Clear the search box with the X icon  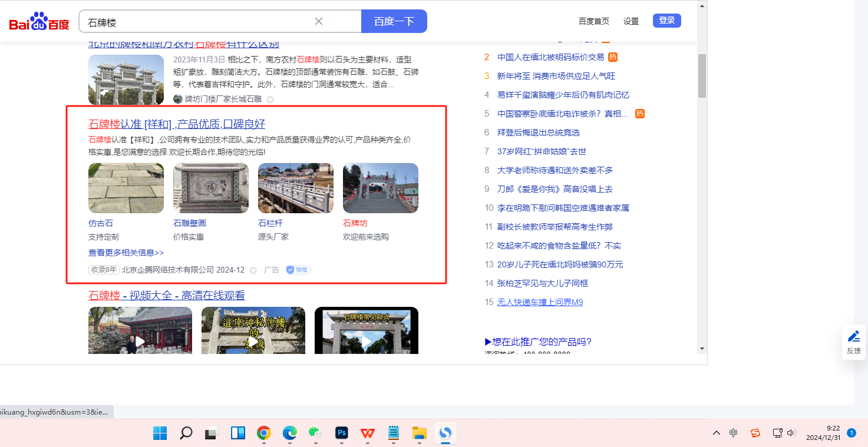coord(319,21)
